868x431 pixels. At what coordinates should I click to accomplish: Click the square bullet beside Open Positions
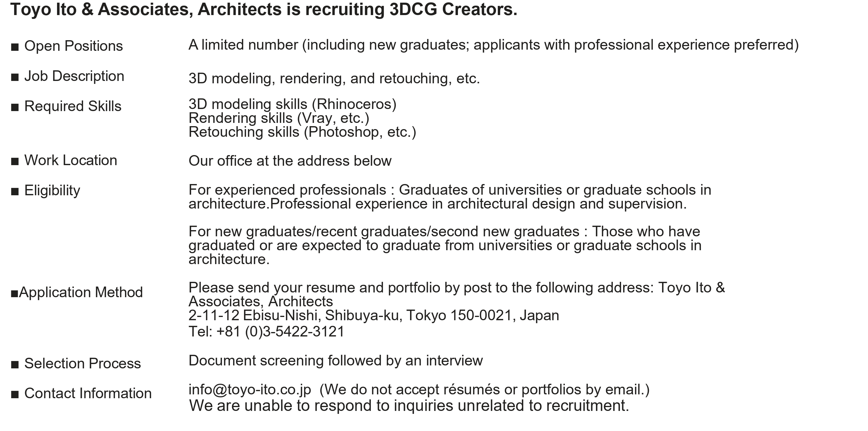point(15,47)
